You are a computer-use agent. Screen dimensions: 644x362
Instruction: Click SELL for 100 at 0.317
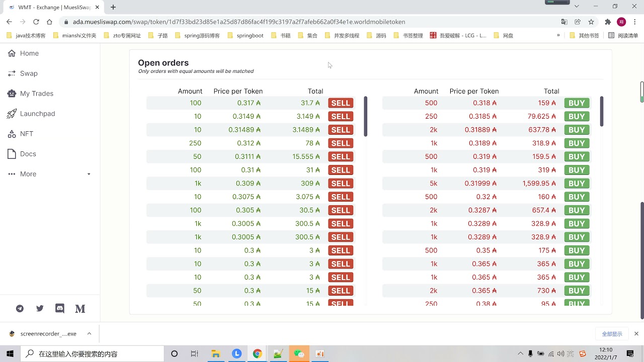tap(341, 103)
